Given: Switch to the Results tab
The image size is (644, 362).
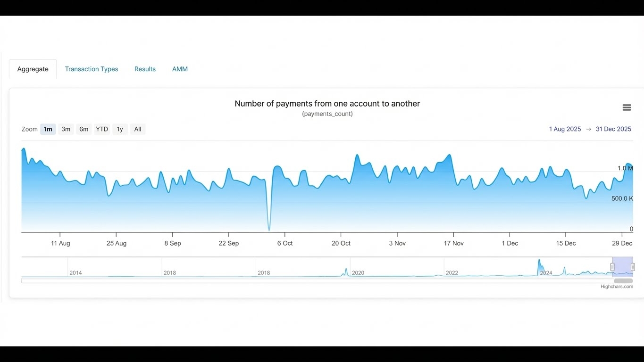Looking at the screenshot, I should (x=145, y=69).
